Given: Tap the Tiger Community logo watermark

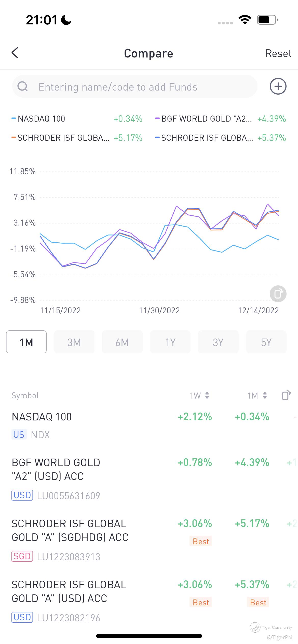Looking at the screenshot, I should (255, 627).
